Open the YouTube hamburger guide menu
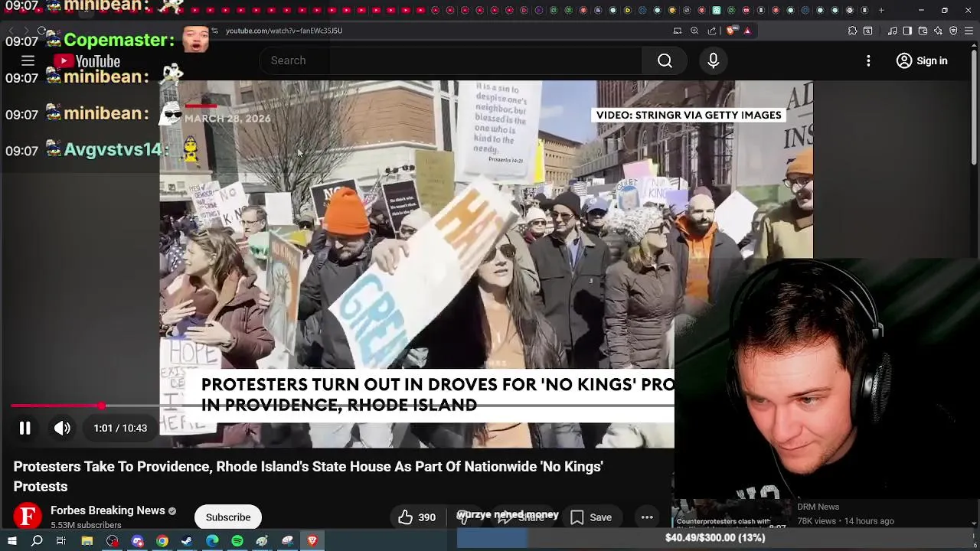The height and width of the screenshot is (551, 980). [28, 60]
